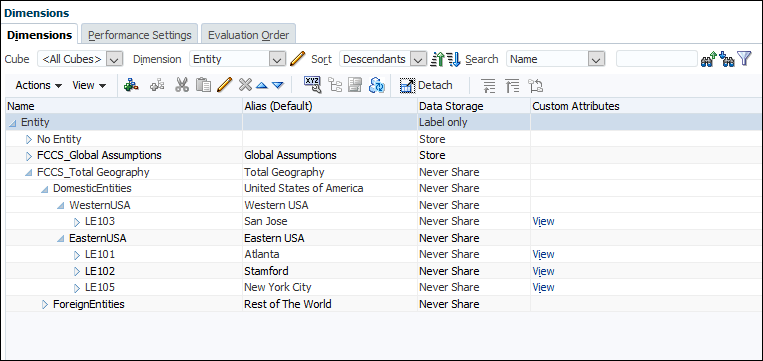
Task: Open the filter funnel icon
Action: click(x=744, y=59)
